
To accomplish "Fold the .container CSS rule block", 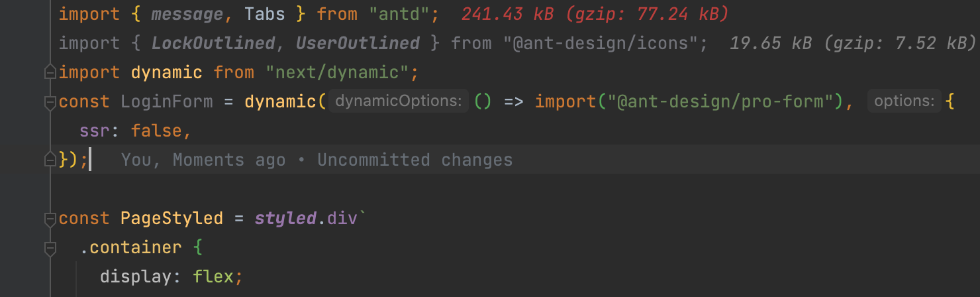I will pyautogui.click(x=50, y=248).
